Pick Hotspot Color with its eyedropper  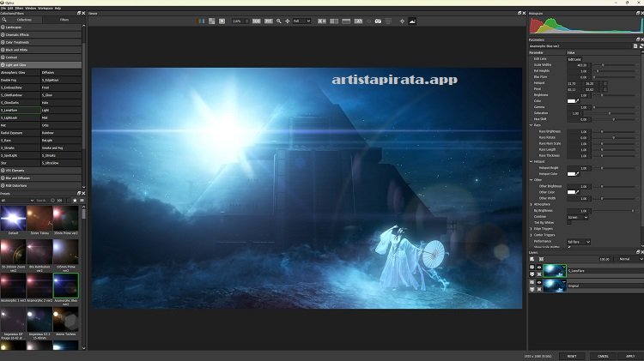tap(577, 173)
